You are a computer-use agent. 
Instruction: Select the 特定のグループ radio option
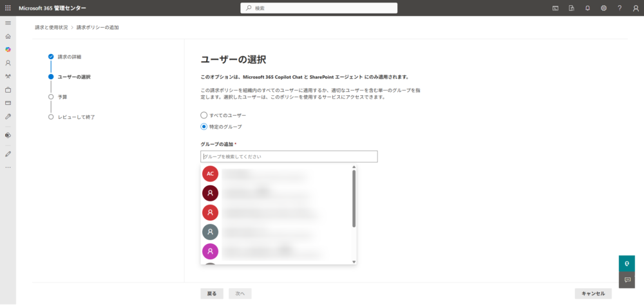pyautogui.click(x=204, y=127)
